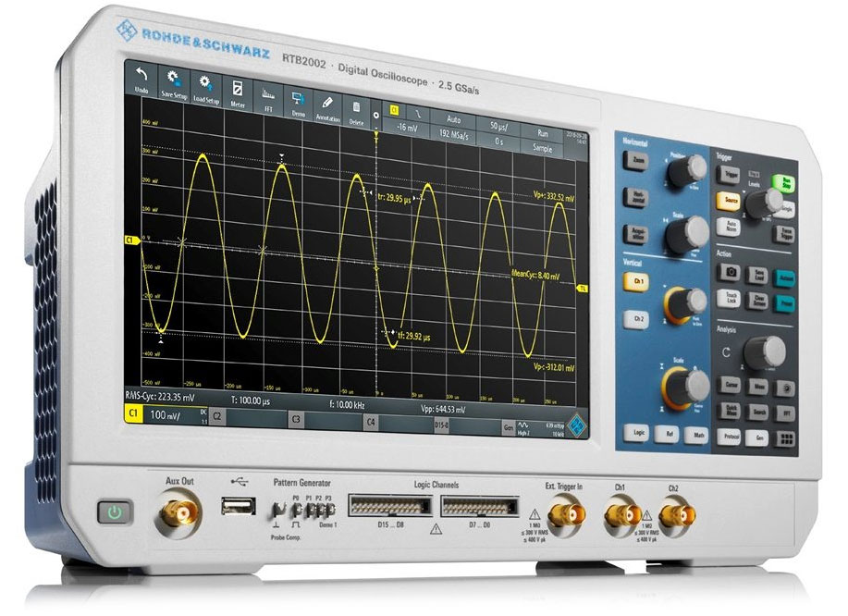The image size is (848, 616).
Task: Push the teal Autoset key
Action: (x=785, y=278)
